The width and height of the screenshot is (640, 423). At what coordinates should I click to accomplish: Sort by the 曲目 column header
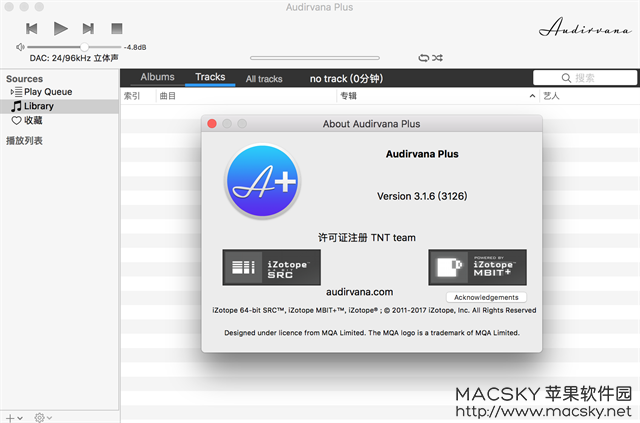pos(168,96)
